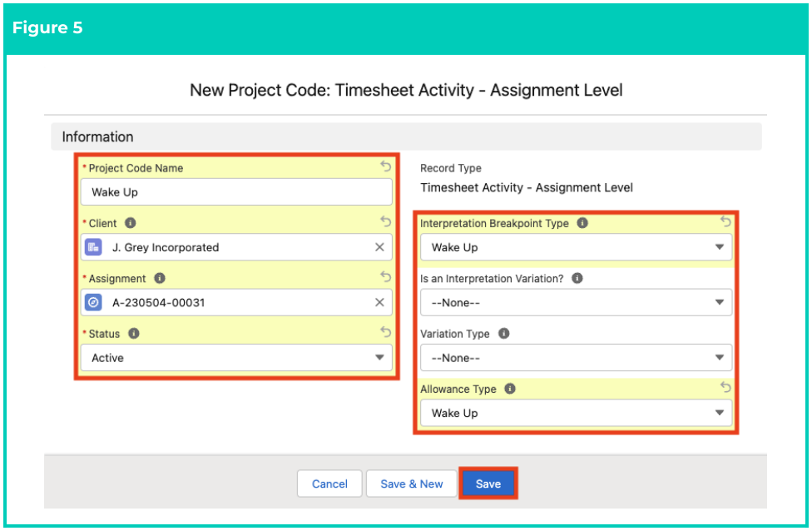Show Status field help info
Viewport: 812px width, 531px height.
pyautogui.click(x=134, y=333)
